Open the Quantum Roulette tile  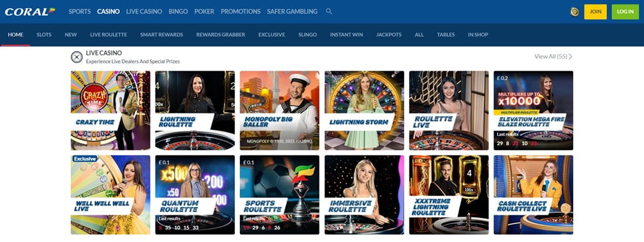pyautogui.click(x=195, y=195)
